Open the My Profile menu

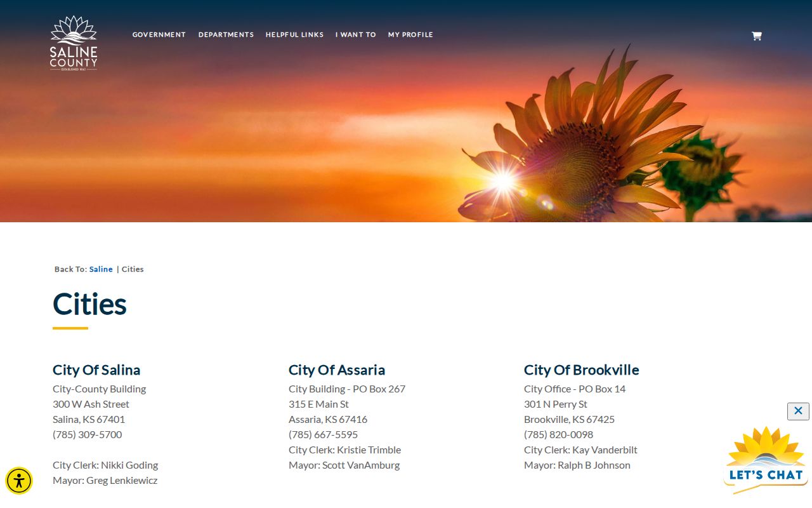point(410,35)
